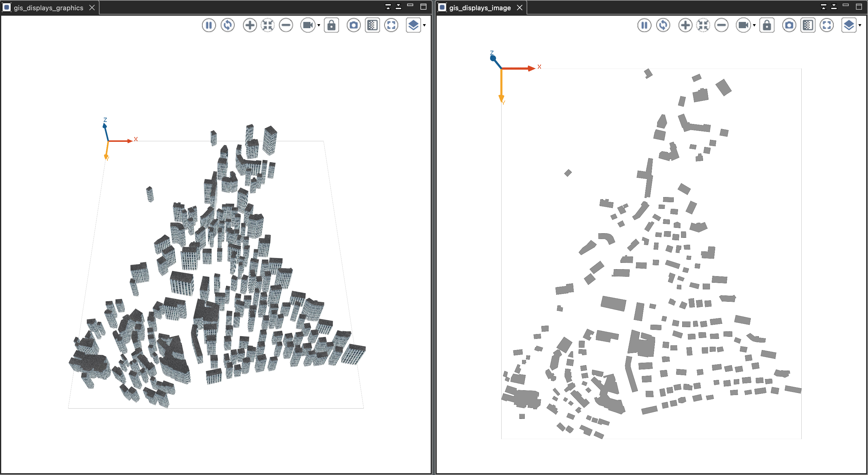Toggle fullscreen for gis_displays_image
Image resolution: width=868 pixels, height=475 pixels.
[827, 25]
